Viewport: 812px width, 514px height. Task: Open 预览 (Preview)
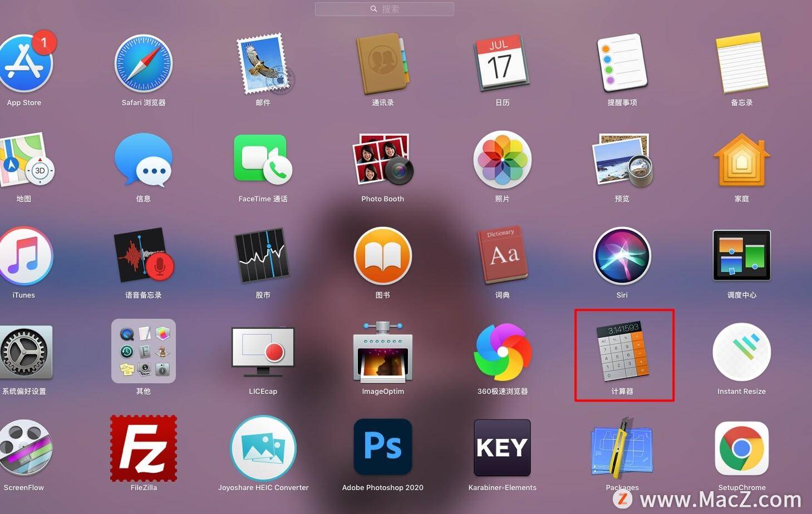[622, 160]
